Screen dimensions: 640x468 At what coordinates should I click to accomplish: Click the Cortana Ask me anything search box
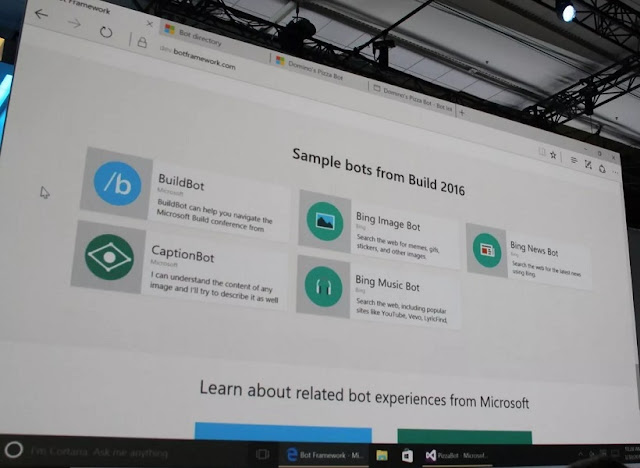click(x=99, y=452)
